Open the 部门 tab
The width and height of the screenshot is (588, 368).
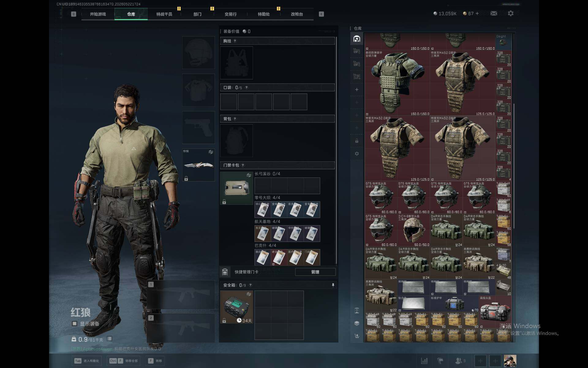tap(198, 14)
